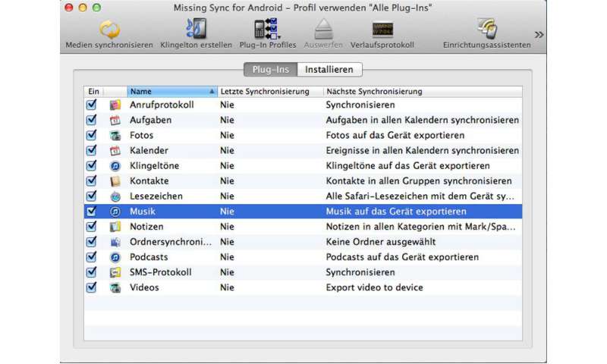Click the Podcasts iTunes icon
The width and height of the screenshot is (607, 364).
115,257
